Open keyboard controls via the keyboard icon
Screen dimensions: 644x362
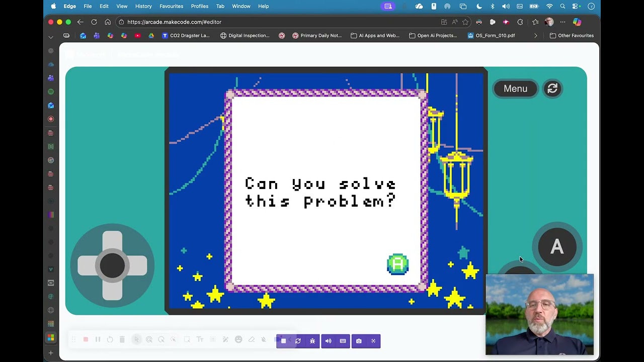pos(343,341)
